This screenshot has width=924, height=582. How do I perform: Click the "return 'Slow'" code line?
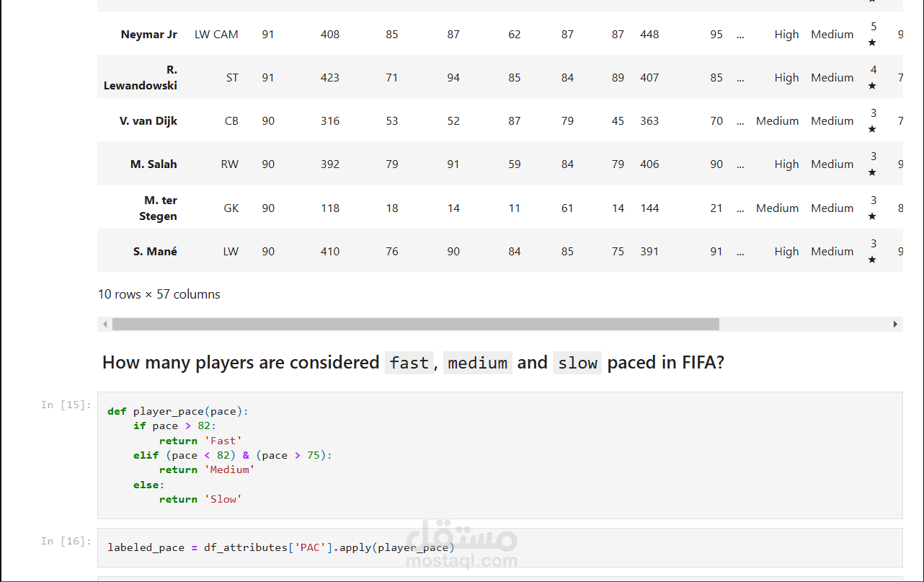click(200, 499)
